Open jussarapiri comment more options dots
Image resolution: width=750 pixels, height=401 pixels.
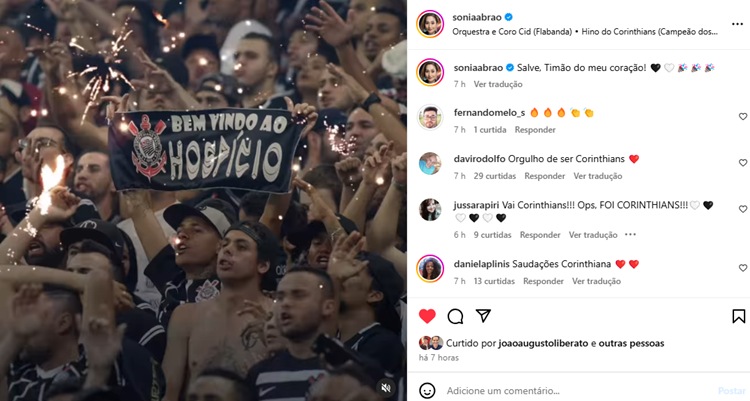click(630, 234)
